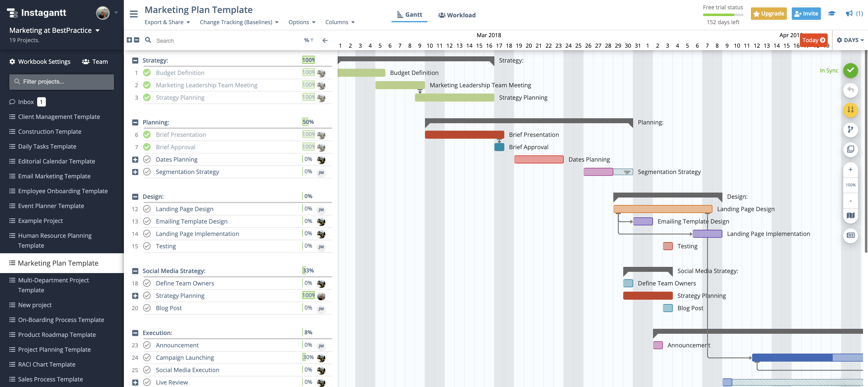Click the collapse arrow next to search bar

pyautogui.click(x=324, y=41)
